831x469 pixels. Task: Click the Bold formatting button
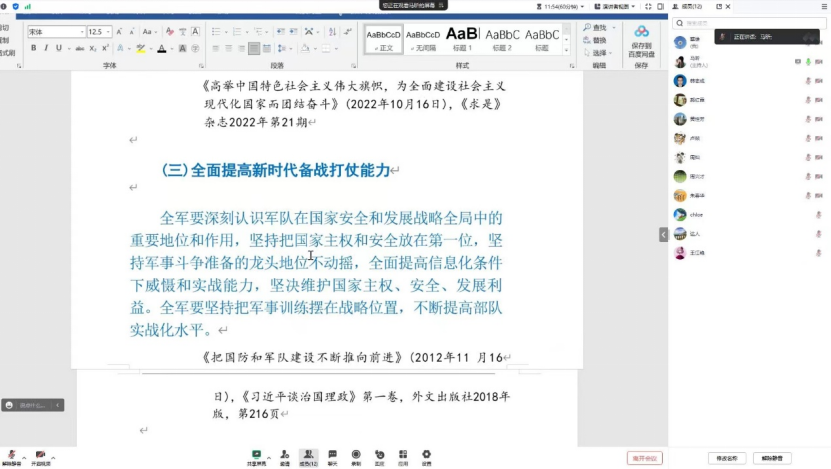[34, 48]
